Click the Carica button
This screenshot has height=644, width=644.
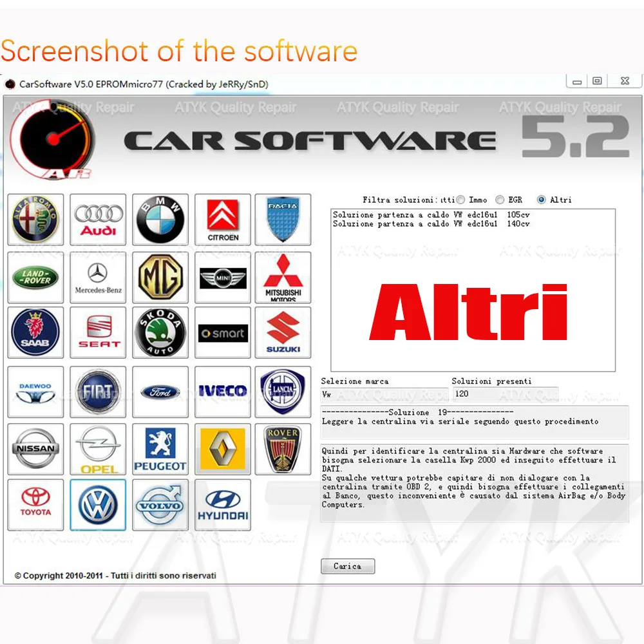[348, 566]
